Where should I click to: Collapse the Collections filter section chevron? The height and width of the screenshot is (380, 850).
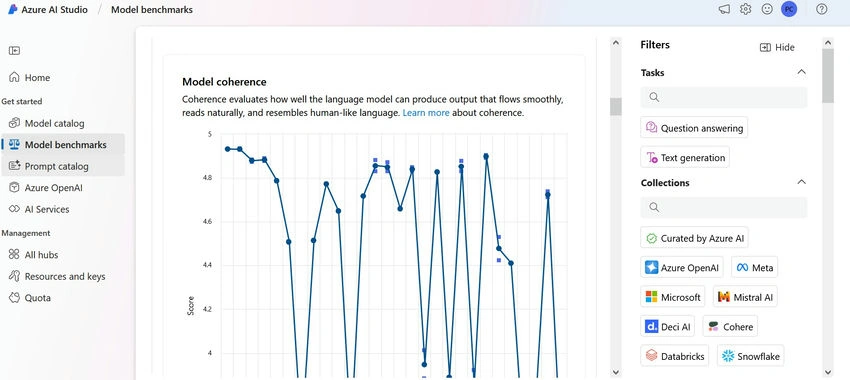tap(801, 182)
